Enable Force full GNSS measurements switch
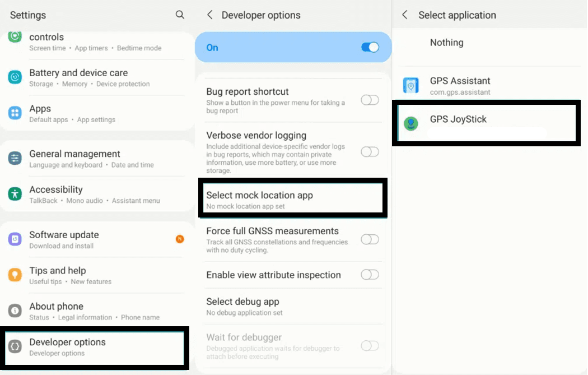The height and width of the screenshot is (375, 588). pos(370,239)
